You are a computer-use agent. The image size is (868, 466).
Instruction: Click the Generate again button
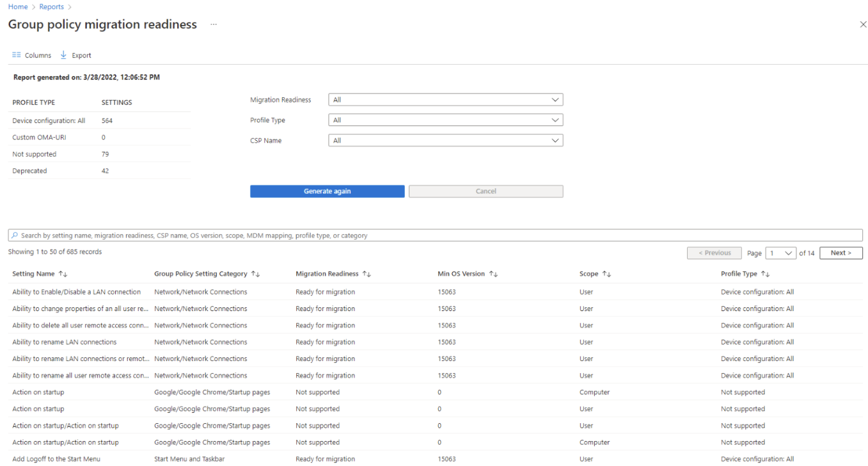[x=327, y=191]
